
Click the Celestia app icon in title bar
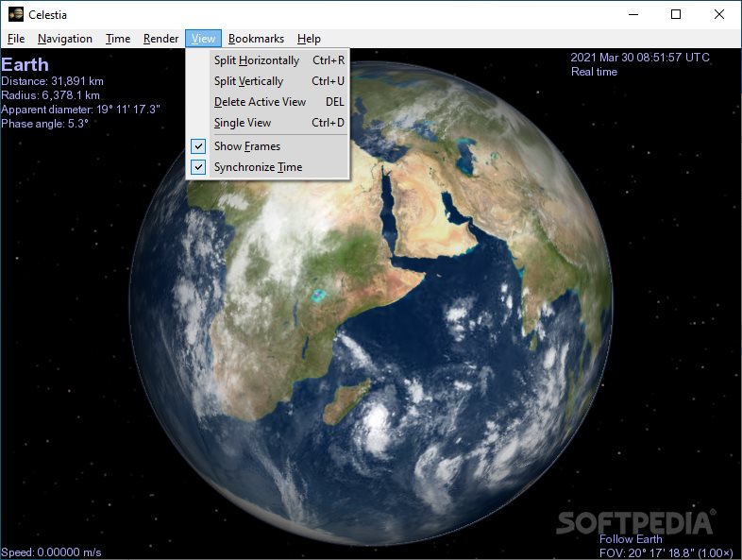(16, 15)
